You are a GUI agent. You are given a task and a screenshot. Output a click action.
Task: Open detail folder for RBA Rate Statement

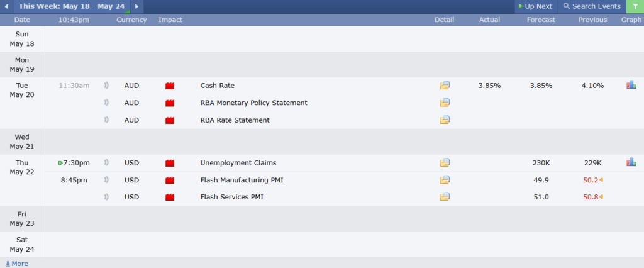[445, 120]
